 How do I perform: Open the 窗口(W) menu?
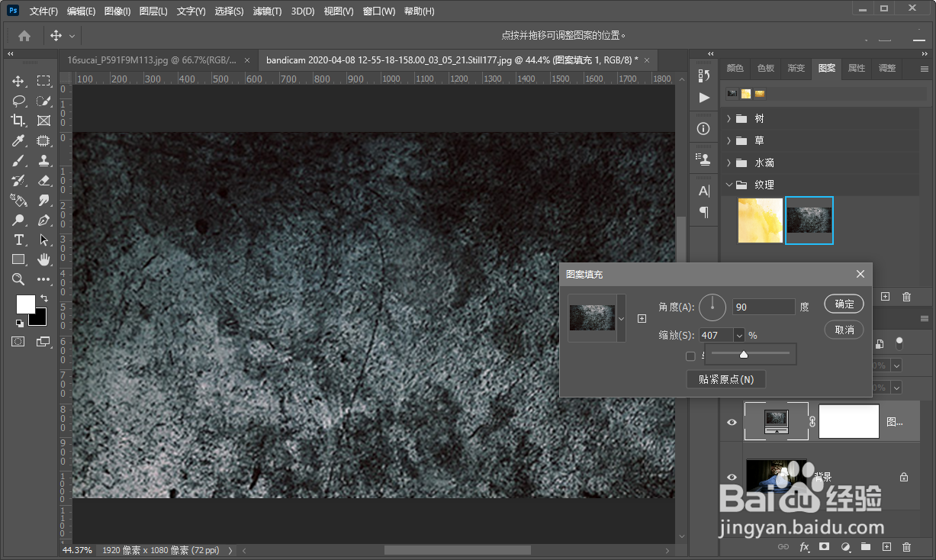(x=379, y=11)
